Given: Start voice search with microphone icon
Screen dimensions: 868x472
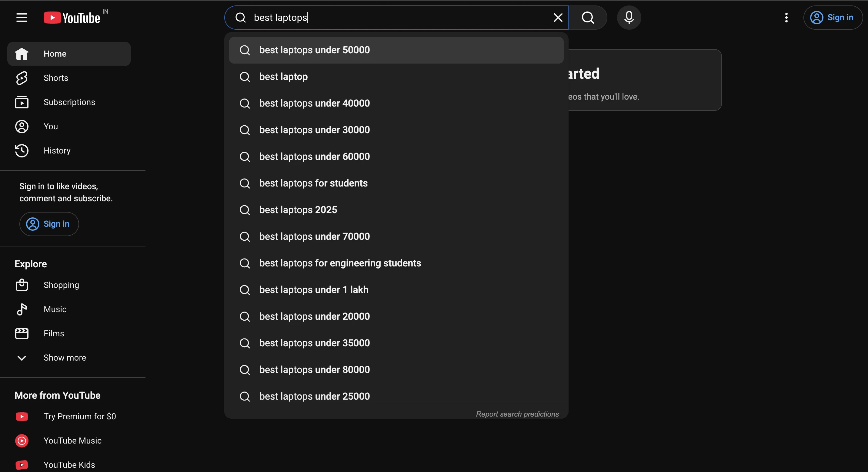Looking at the screenshot, I should click(629, 18).
